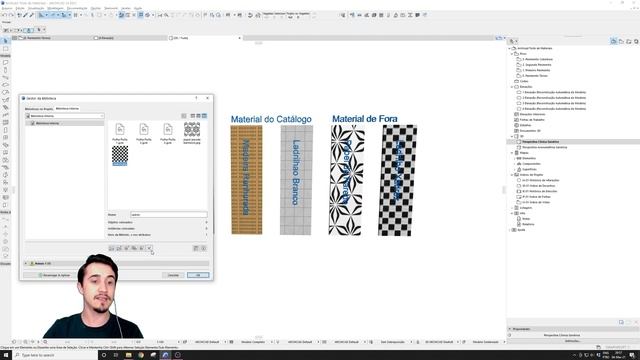Click the Undo icon in main toolbar
Screen dimensions: 640x360
pyautogui.click(x=4, y=15)
